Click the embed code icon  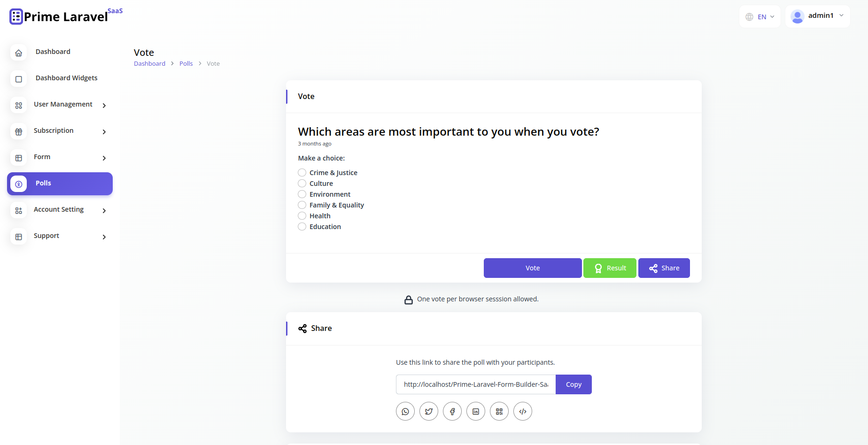pyautogui.click(x=523, y=412)
